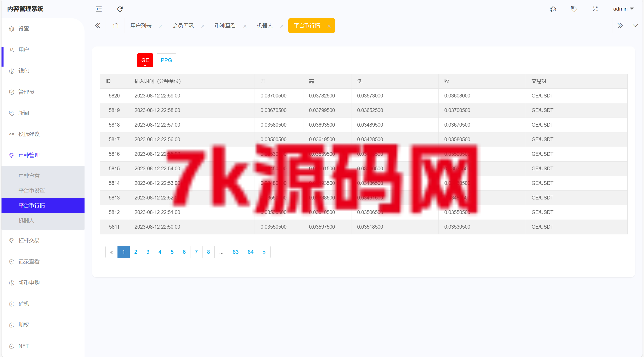Screen dimensions: 644x357
Task: Click the settings gear icon
Action: (12, 29)
